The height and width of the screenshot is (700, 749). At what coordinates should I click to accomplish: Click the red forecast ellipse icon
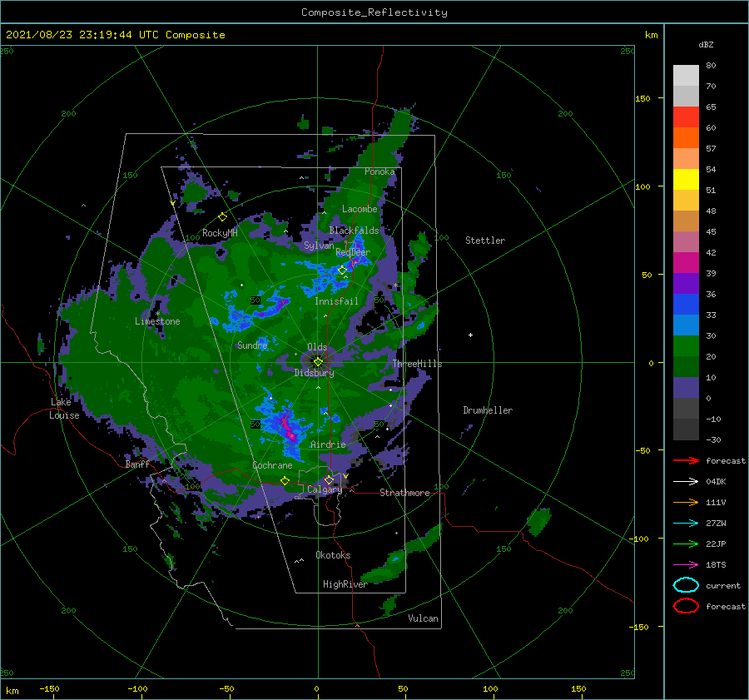[x=686, y=606]
